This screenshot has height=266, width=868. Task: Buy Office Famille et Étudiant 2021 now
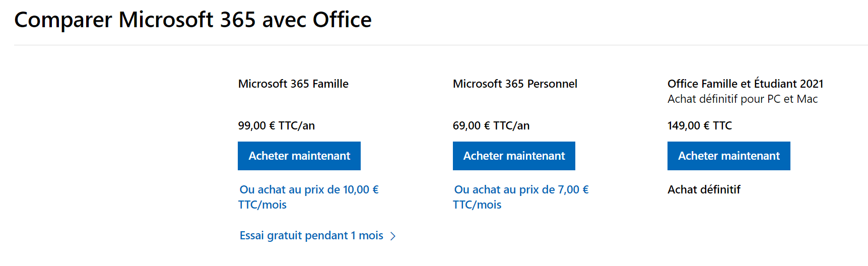pos(728,156)
